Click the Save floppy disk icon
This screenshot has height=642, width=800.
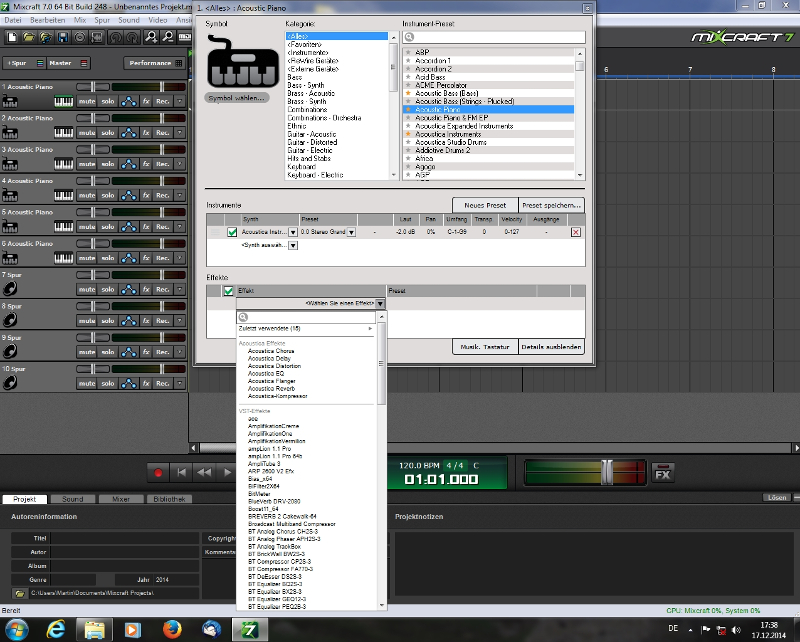63,37
